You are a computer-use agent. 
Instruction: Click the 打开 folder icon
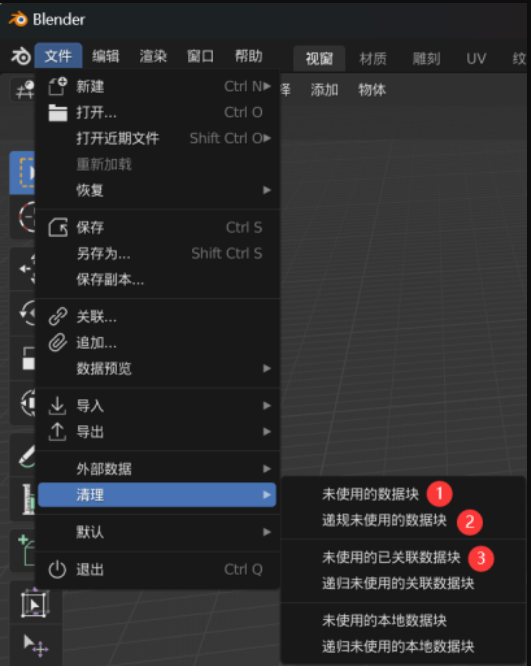point(58,113)
